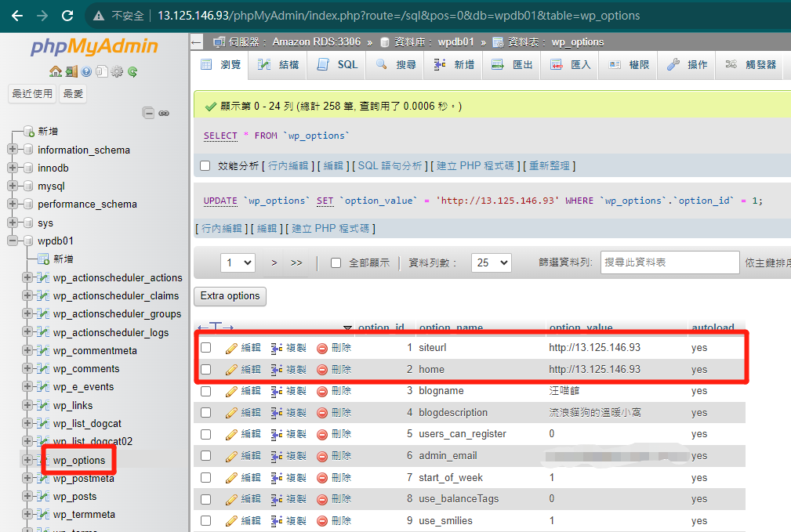This screenshot has height=532, width=791.
Task: Click copy icon for admin_email row
Action: coord(277,456)
